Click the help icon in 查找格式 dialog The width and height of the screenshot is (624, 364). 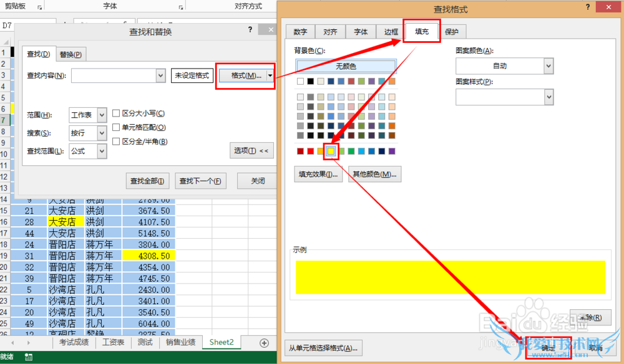click(x=587, y=7)
